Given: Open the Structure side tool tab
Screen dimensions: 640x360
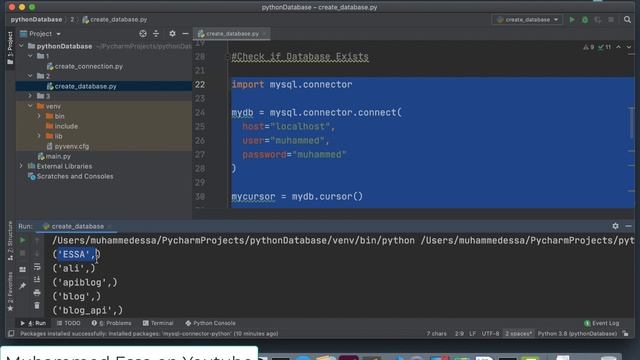Looking at the screenshot, I should coord(10,241).
